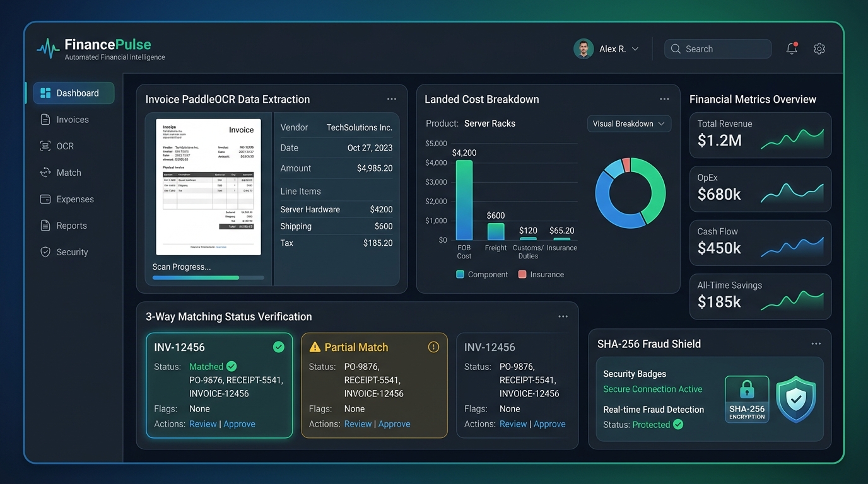The height and width of the screenshot is (484, 868).
Task: Click the Reports page icon in sidebar
Action: [x=45, y=226]
